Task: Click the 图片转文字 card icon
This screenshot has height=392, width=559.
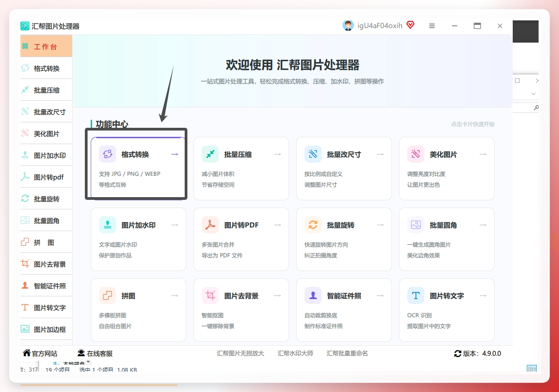Action: [416, 295]
